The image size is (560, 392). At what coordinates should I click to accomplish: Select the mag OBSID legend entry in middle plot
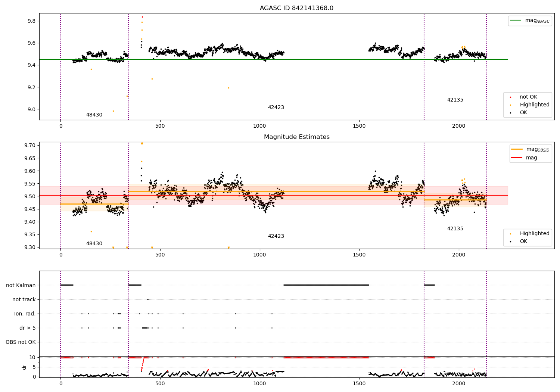coord(531,149)
